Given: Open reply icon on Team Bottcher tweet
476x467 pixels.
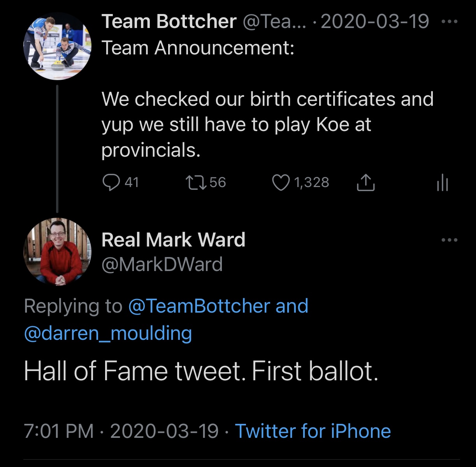Looking at the screenshot, I should 111,182.
